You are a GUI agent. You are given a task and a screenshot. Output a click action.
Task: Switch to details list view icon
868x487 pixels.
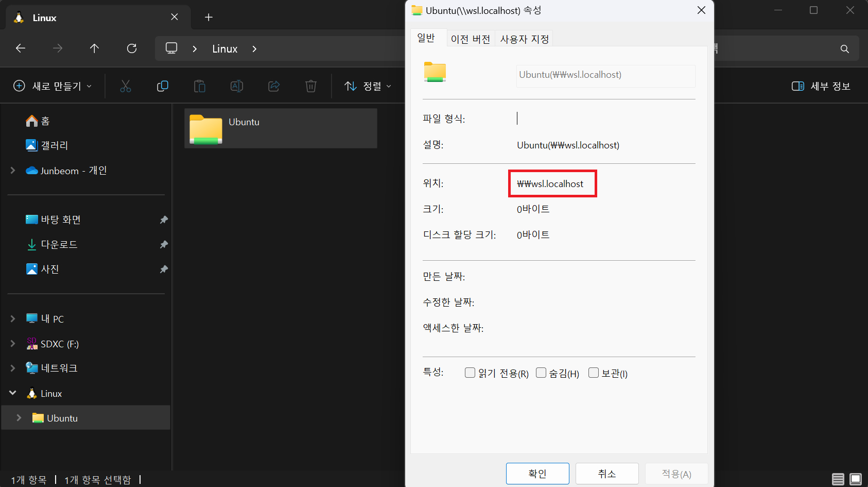coord(838,479)
